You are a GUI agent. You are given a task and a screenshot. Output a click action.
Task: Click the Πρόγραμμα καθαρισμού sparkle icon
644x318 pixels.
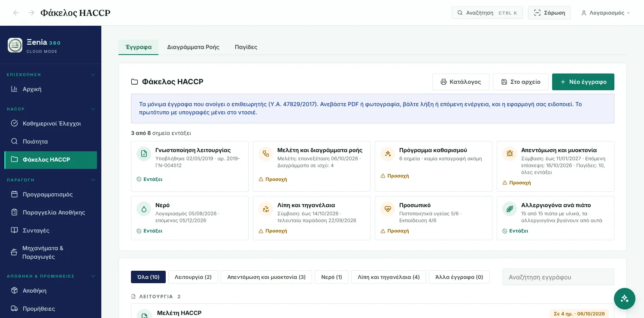click(388, 154)
